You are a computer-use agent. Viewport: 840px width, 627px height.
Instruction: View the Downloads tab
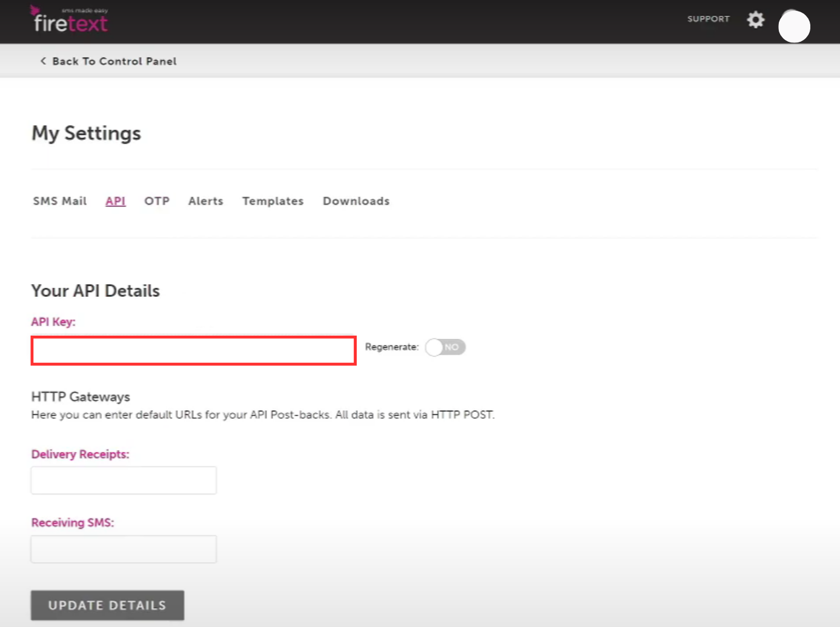click(356, 201)
